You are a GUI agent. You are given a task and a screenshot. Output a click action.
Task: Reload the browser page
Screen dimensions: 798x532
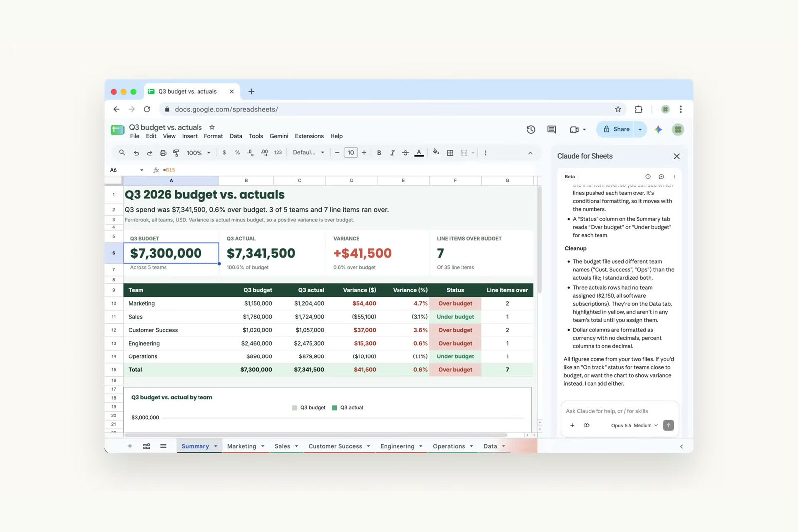pos(147,109)
